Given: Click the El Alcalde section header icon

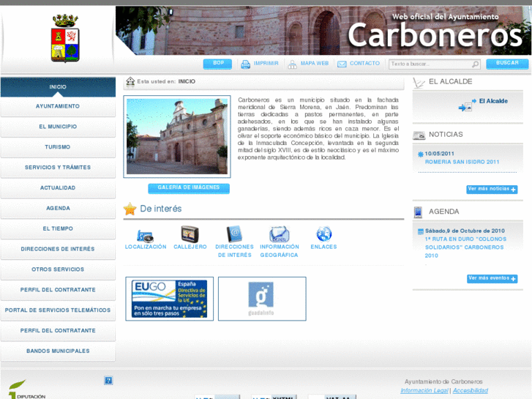Looking at the screenshot, I should (419, 83).
